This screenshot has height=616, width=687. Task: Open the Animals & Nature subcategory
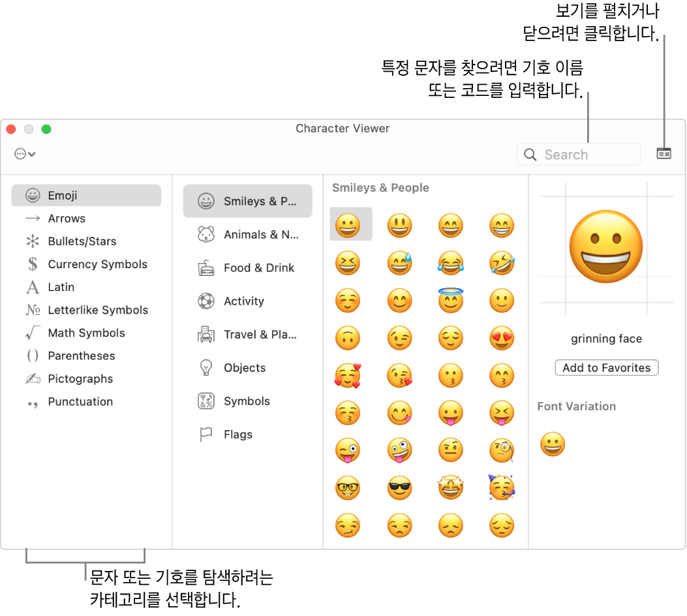pos(247,234)
